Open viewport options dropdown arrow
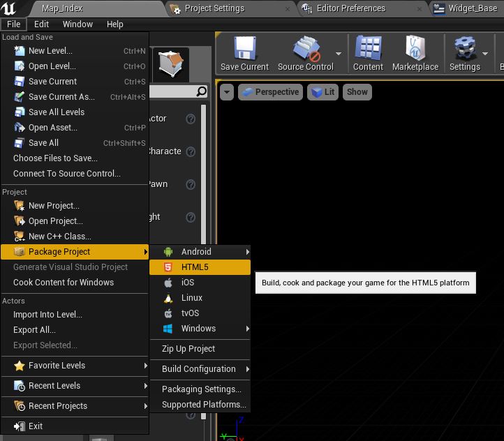Screen dimensions: 504x441 (x=227, y=92)
